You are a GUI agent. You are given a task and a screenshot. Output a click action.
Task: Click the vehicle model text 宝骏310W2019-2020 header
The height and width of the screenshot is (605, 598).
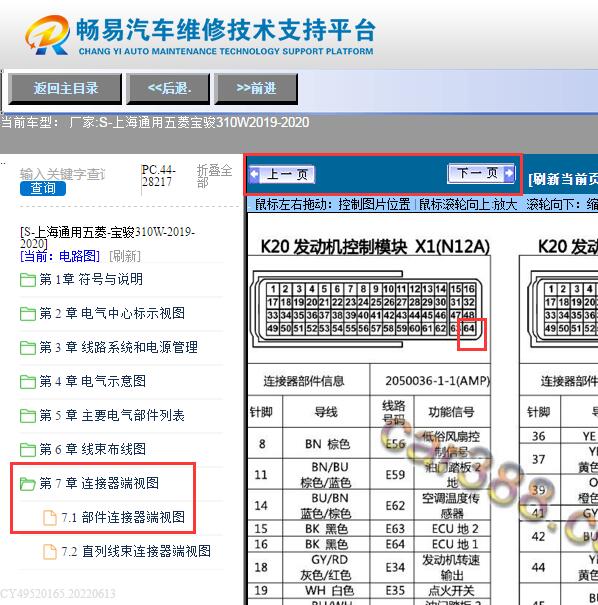tap(155, 123)
